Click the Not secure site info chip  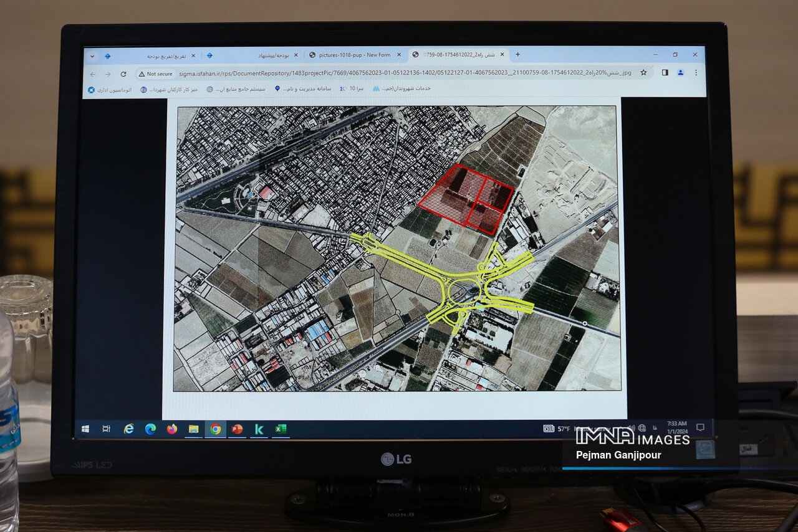pyautogui.click(x=156, y=74)
